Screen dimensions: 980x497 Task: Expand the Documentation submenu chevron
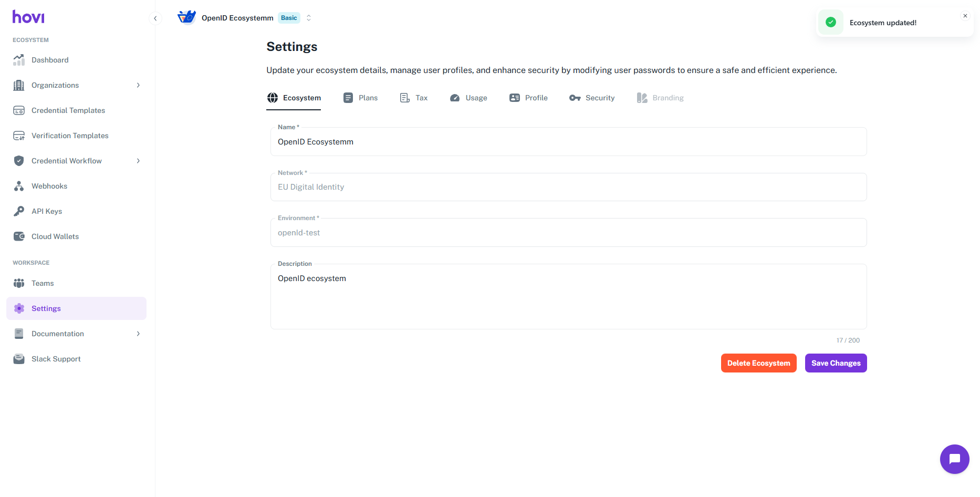(x=138, y=334)
